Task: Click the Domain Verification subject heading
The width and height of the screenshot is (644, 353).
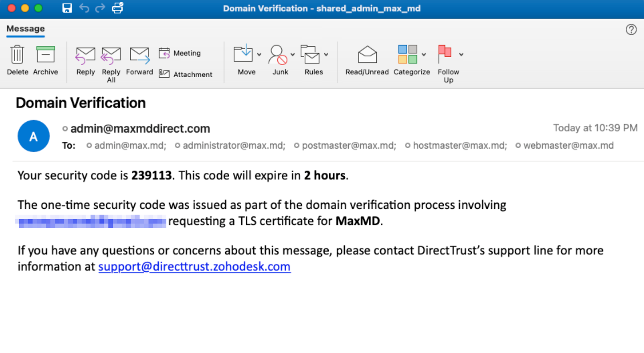Action: pos(81,103)
